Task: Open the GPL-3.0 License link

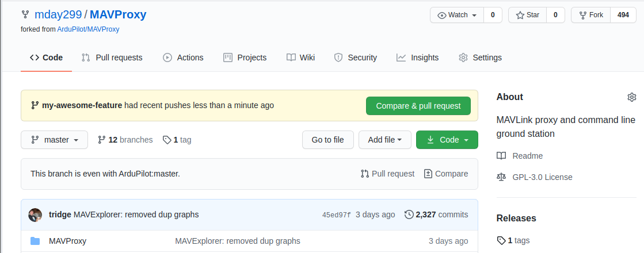Action: (534, 177)
